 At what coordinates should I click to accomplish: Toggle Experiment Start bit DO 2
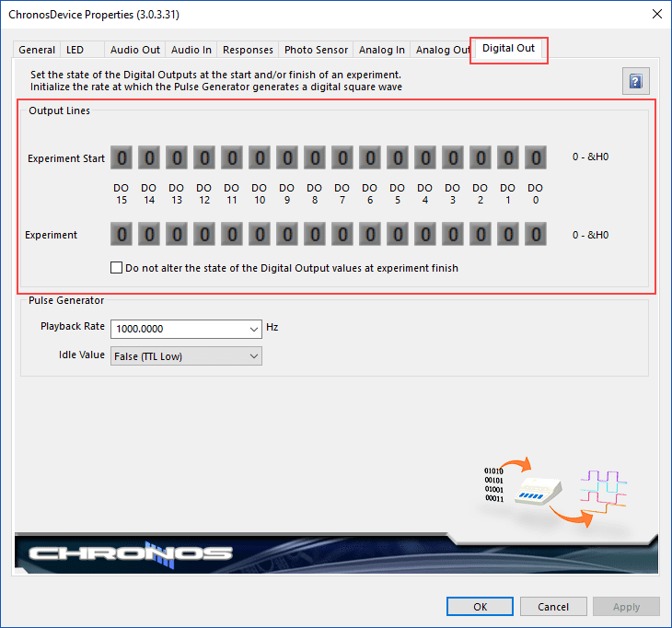481,157
